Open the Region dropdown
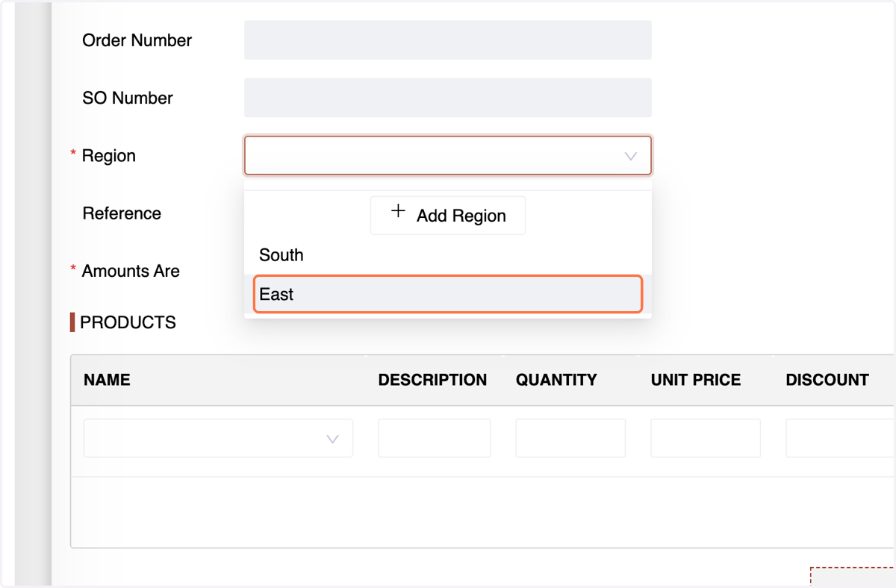Viewport: 896px width, 588px height. point(447,155)
